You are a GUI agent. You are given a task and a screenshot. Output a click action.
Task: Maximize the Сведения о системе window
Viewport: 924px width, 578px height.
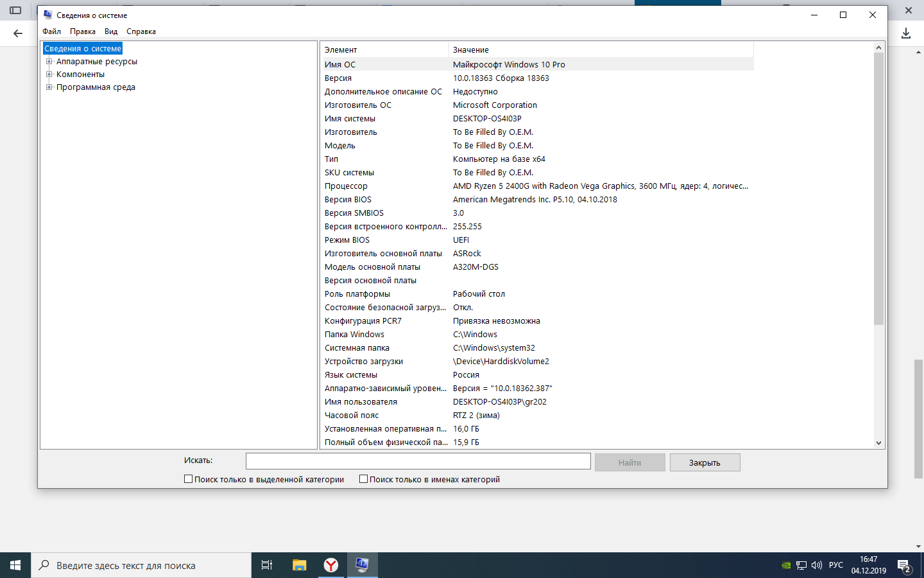843,15
